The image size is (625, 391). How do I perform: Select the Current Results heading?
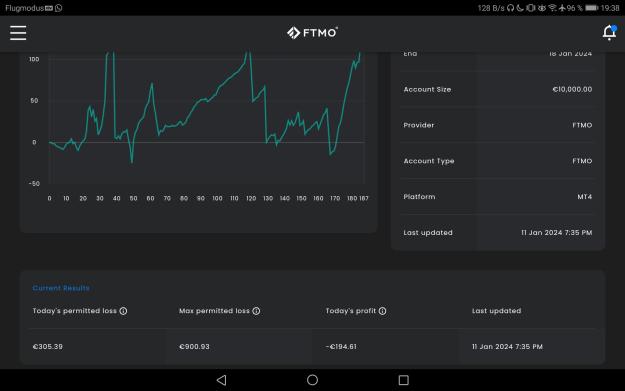point(61,288)
